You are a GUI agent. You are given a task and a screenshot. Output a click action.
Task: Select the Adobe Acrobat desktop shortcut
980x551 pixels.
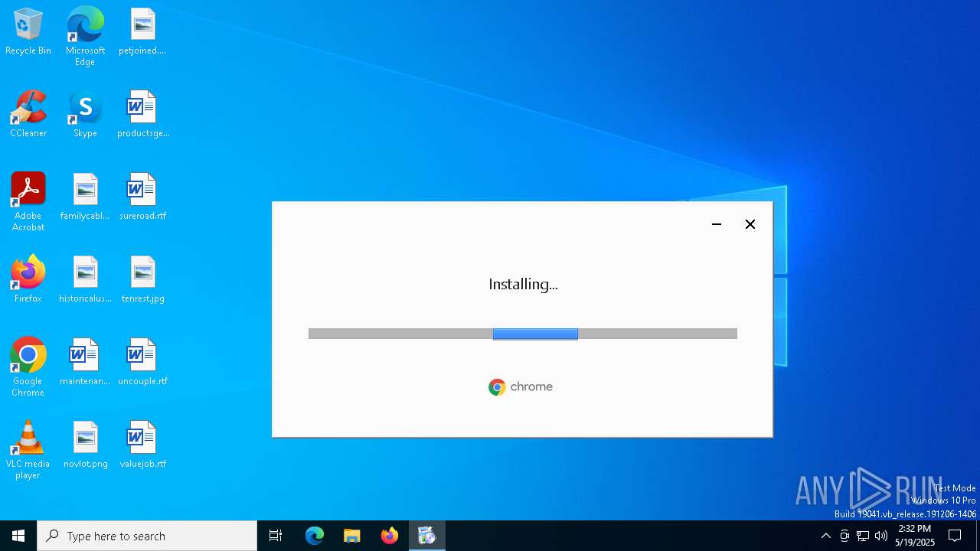28,202
